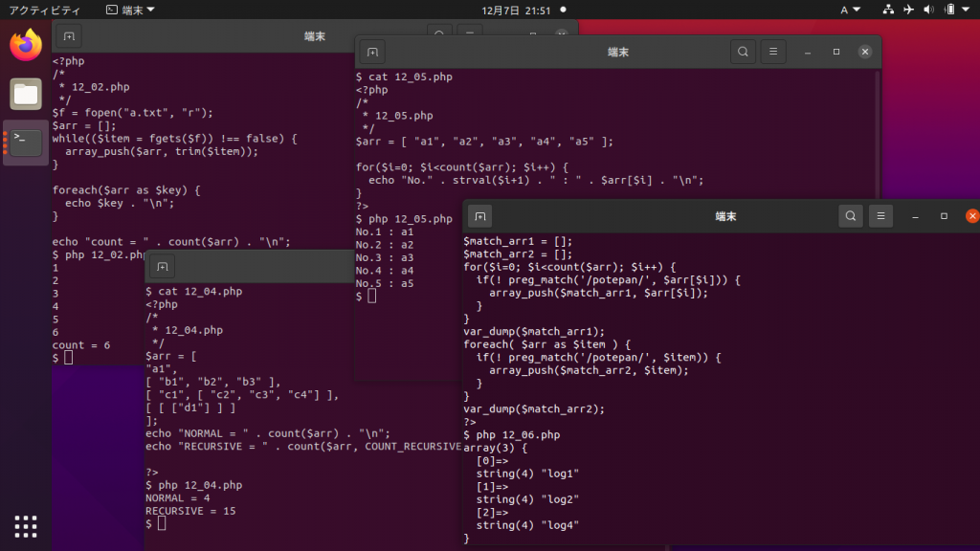The width and height of the screenshot is (980, 551).
Task: Click アクティビティ in the top bar
Action: (45, 11)
